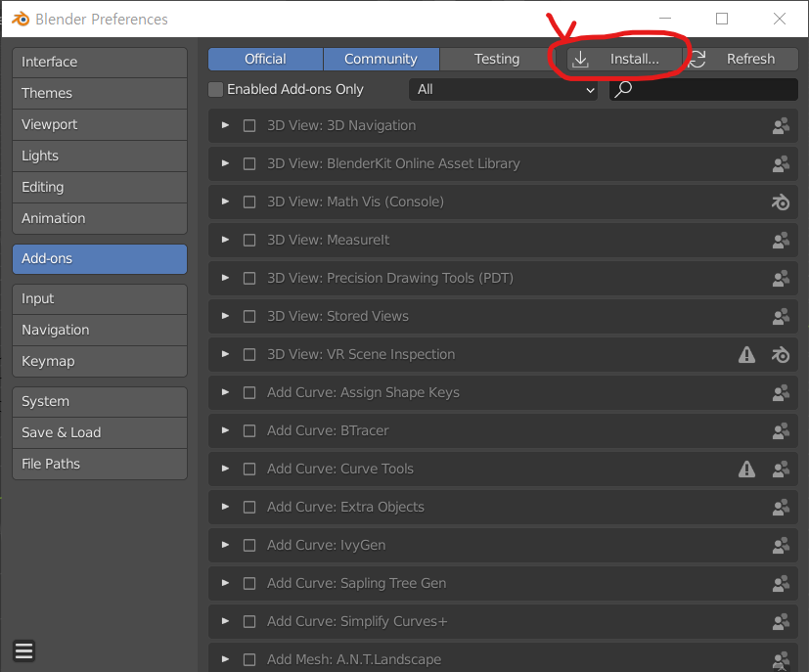Toggle the Community support level filter

(382, 59)
